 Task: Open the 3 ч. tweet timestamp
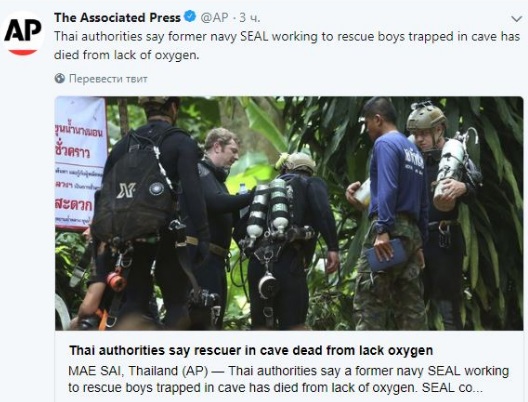tap(250, 18)
